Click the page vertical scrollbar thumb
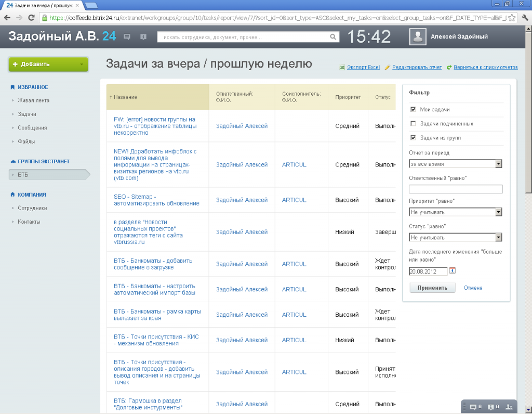The width and height of the screenshot is (532, 414). [528, 112]
